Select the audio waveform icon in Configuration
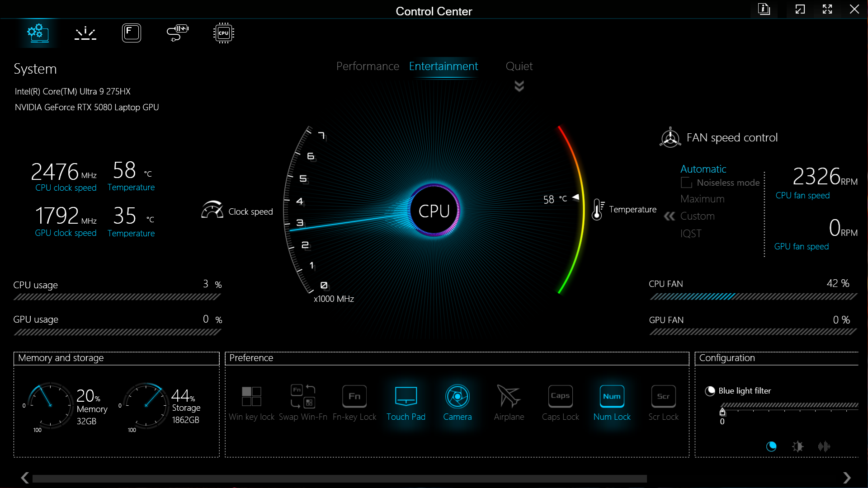868x488 pixels. [824, 446]
